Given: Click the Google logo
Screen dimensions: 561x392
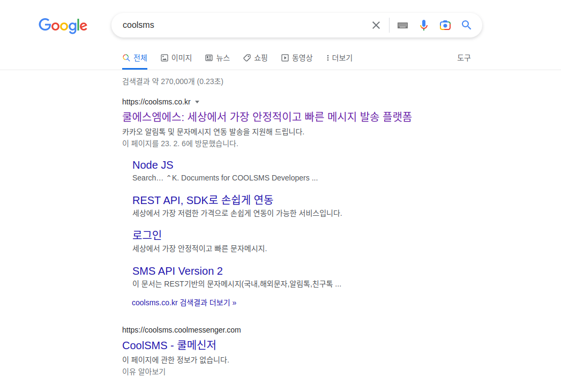Looking at the screenshot, I should point(63,26).
